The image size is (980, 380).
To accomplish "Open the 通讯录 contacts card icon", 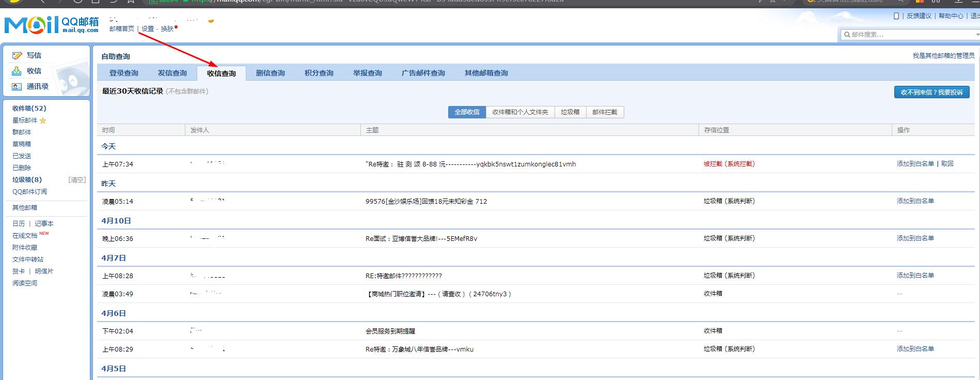I will (17, 86).
